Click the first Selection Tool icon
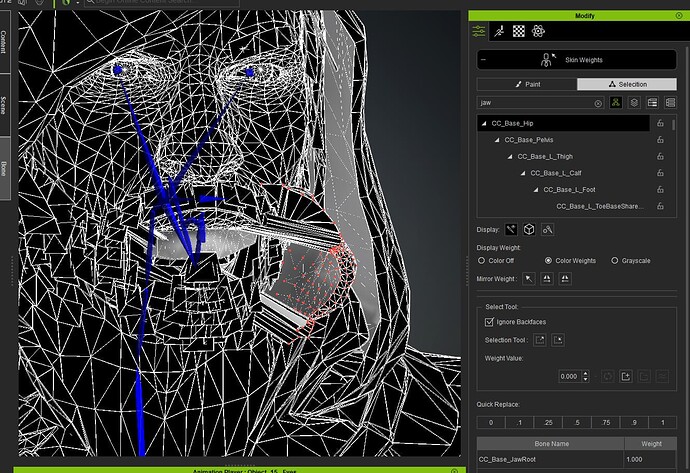Image resolution: width=690 pixels, height=473 pixels. pyautogui.click(x=540, y=340)
